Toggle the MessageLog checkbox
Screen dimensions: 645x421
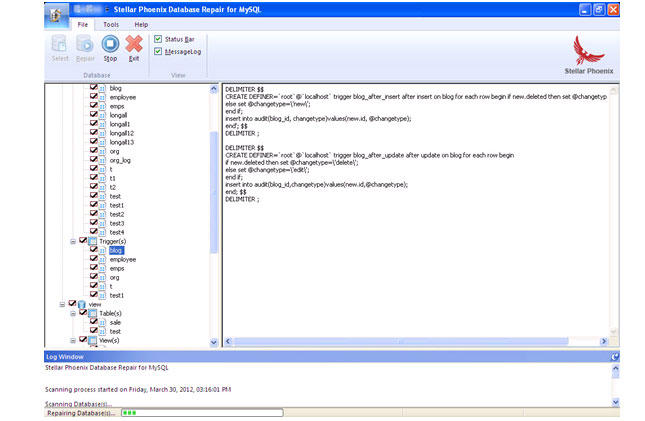point(158,51)
